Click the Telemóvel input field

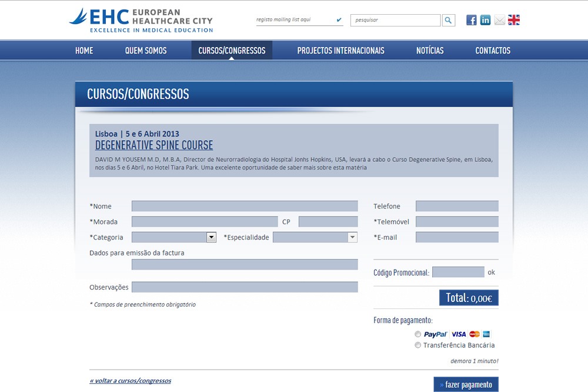point(457,221)
